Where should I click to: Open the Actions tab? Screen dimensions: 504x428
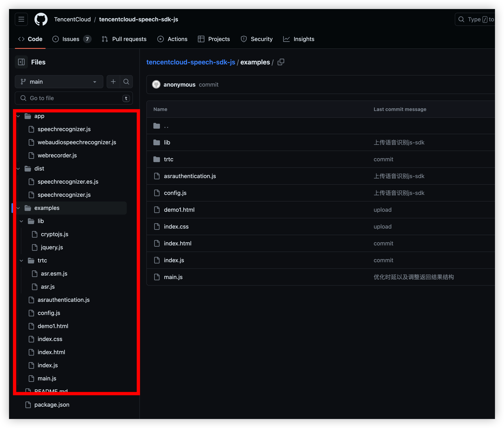tap(172, 39)
